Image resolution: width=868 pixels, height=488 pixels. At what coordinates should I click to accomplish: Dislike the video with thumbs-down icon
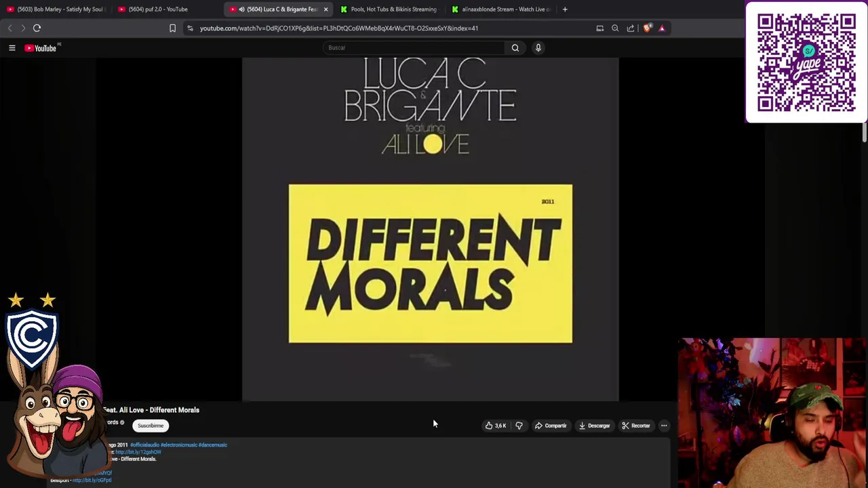click(x=519, y=426)
